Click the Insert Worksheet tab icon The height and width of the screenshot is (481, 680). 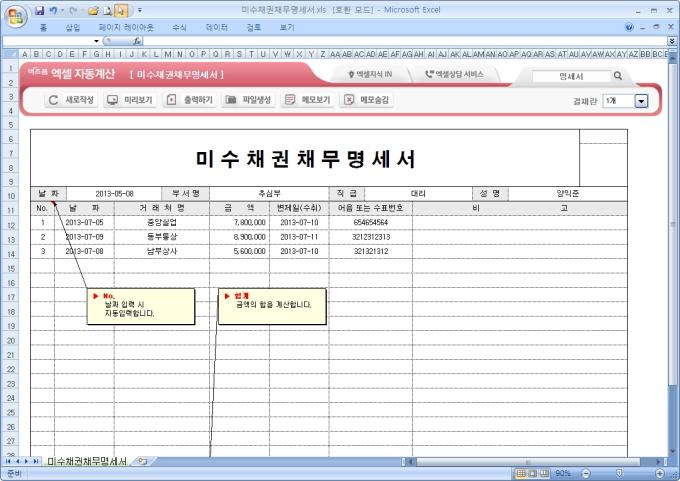pyautogui.click(x=142, y=461)
